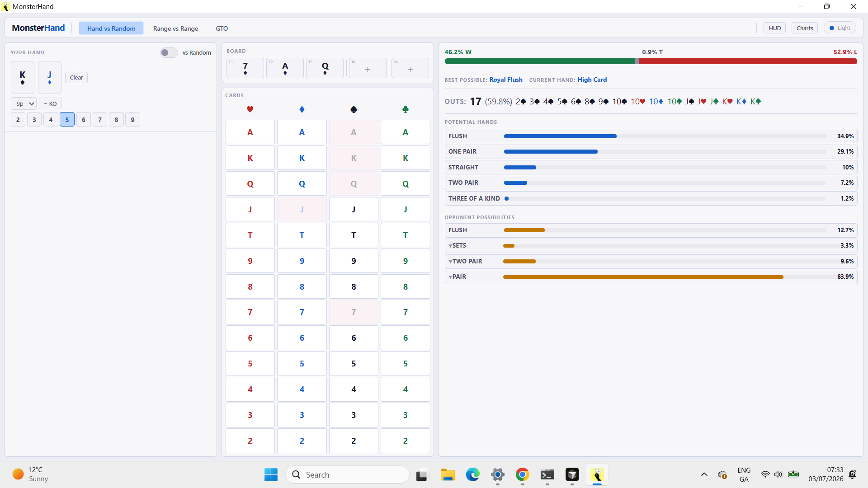868x488 pixels.
Task: Open File Explorer from the taskbar
Action: (x=448, y=475)
